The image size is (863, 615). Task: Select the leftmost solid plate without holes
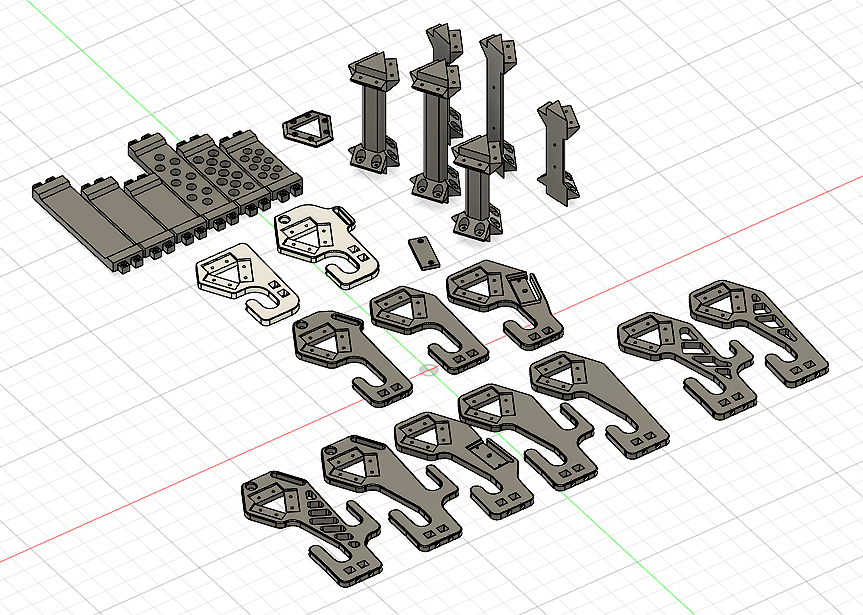coord(86,226)
